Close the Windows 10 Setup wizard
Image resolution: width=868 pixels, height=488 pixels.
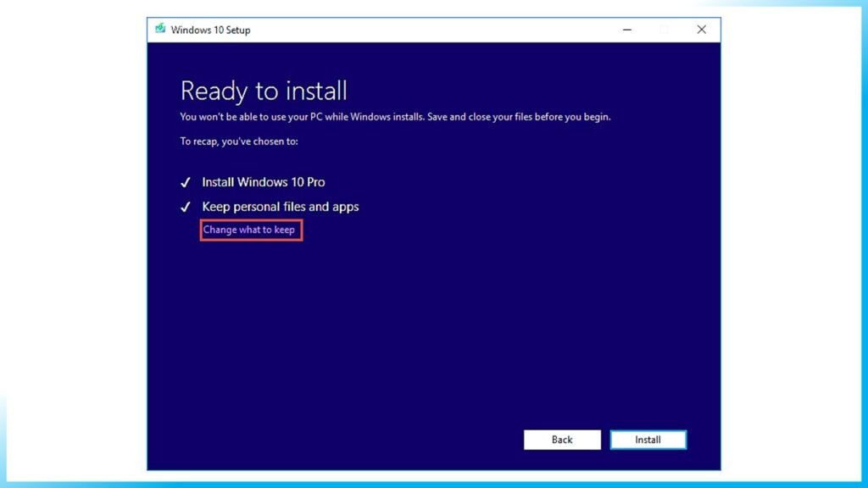coord(701,29)
